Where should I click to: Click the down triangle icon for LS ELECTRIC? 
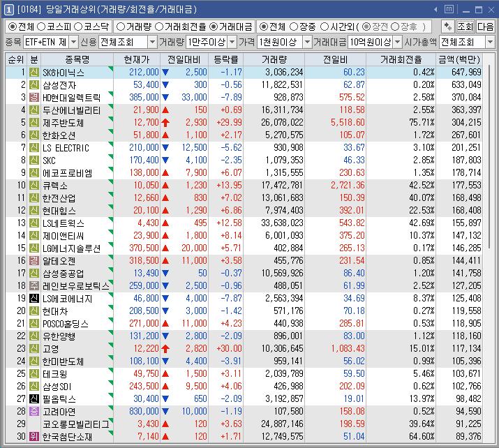click(x=165, y=148)
